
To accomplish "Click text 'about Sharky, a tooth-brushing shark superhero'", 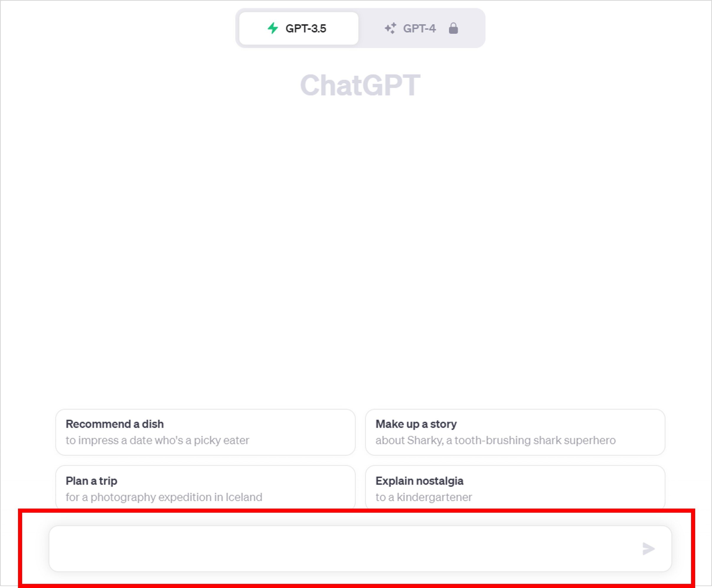I will tap(495, 440).
